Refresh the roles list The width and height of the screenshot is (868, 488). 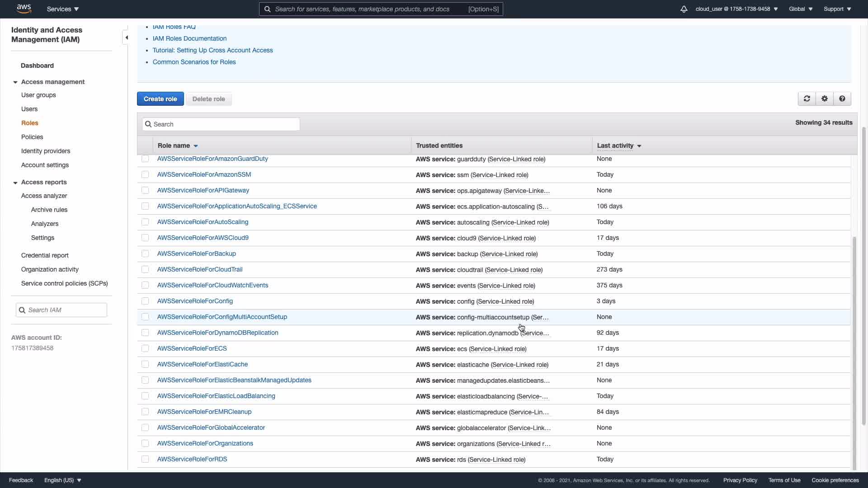pos(807,99)
